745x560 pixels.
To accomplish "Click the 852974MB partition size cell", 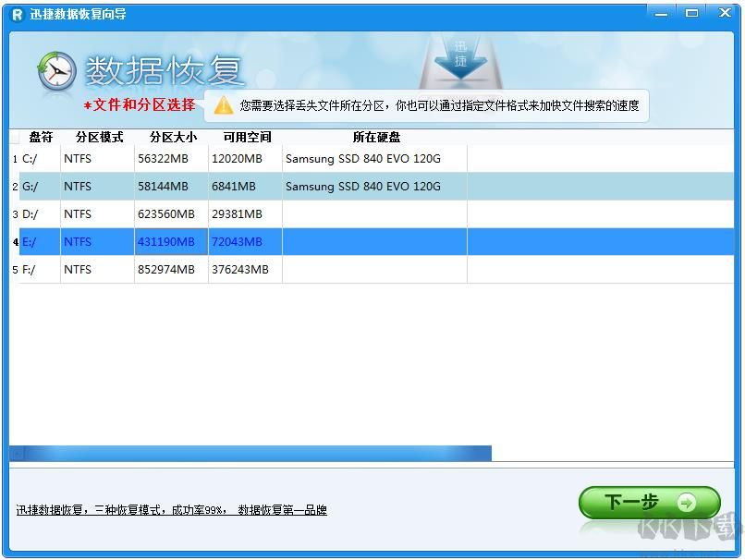I will pyautogui.click(x=171, y=270).
